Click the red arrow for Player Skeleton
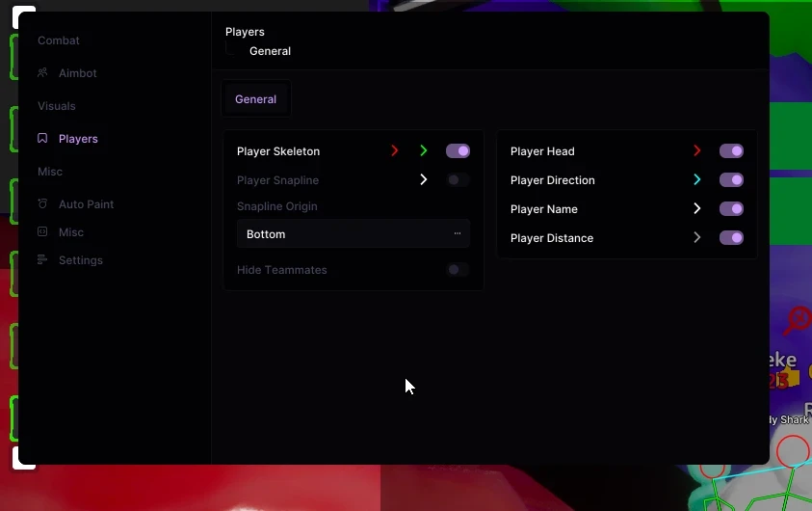This screenshot has width=812, height=511. [395, 150]
